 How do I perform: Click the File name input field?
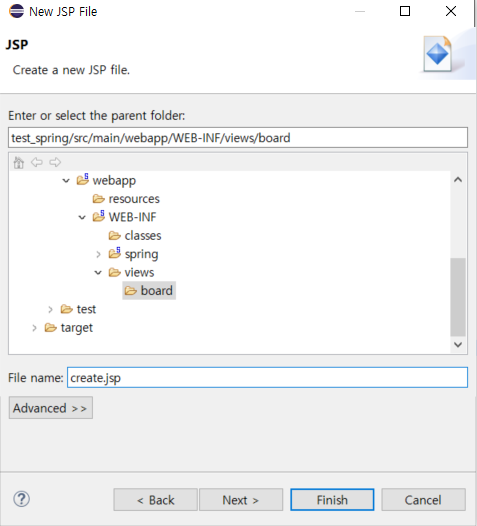[x=267, y=378]
